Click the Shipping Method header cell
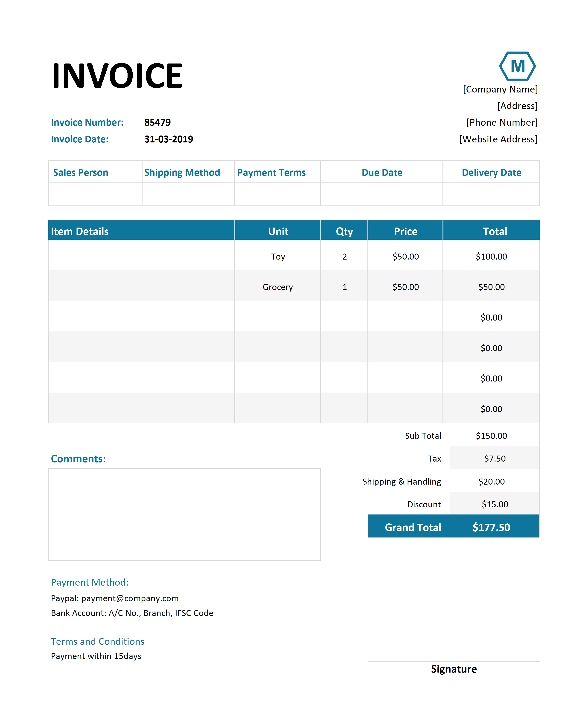This screenshot has width=588, height=728. point(188,172)
